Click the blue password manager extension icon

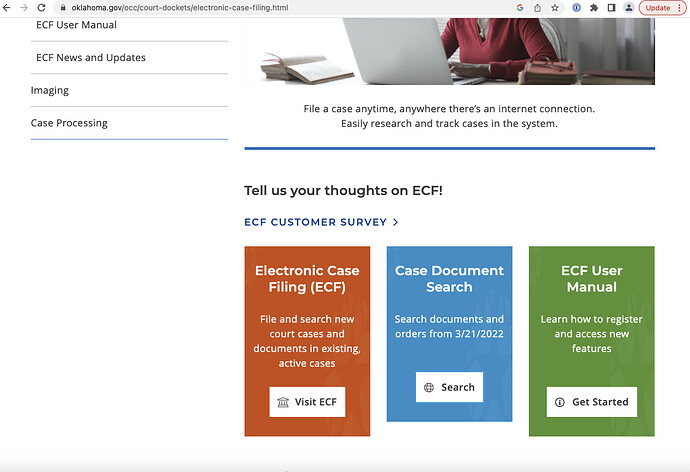click(576, 8)
